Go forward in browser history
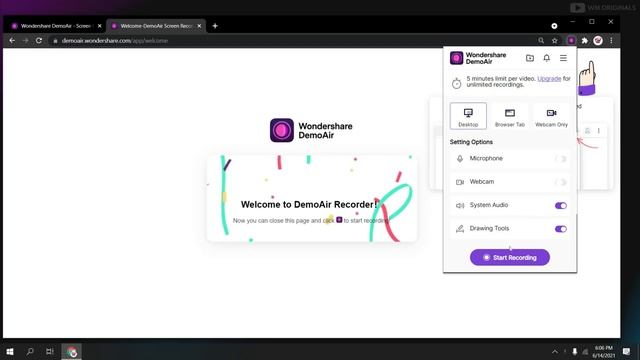Viewport: 640px width, 360px height. (x=25, y=40)
